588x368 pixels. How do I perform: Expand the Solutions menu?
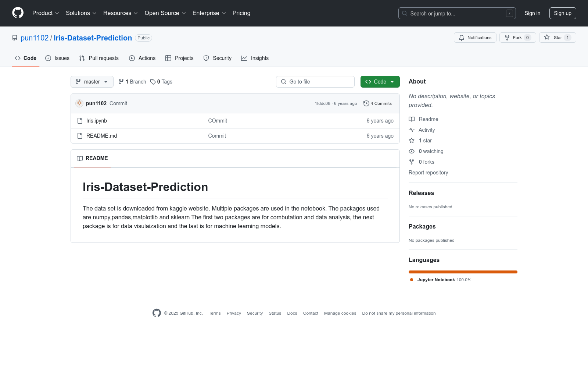click(x=81, y=13)
